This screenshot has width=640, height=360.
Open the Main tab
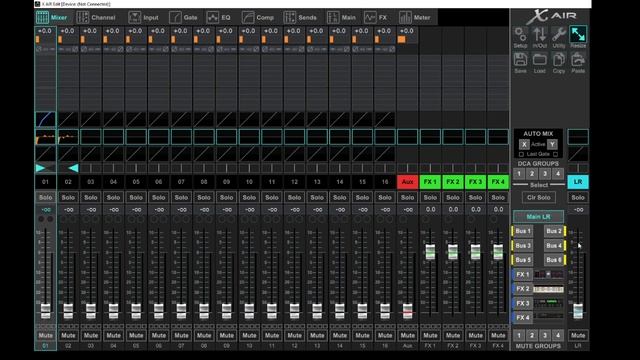tap(342, 18)
